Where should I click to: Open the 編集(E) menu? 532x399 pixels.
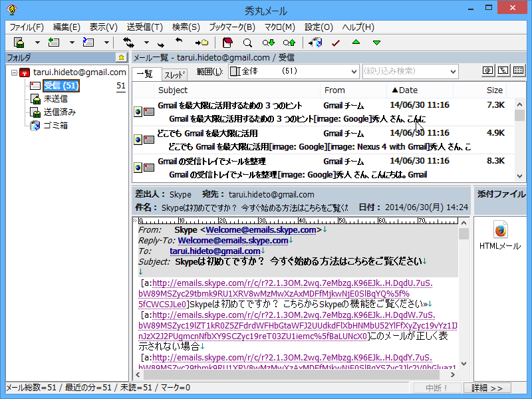66,27
